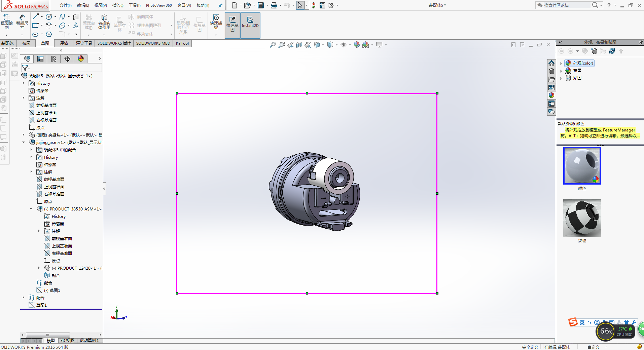Open the DisplayManager tab in the manager pane
This screenshot has height=350, width=644.
click(81, 59)
